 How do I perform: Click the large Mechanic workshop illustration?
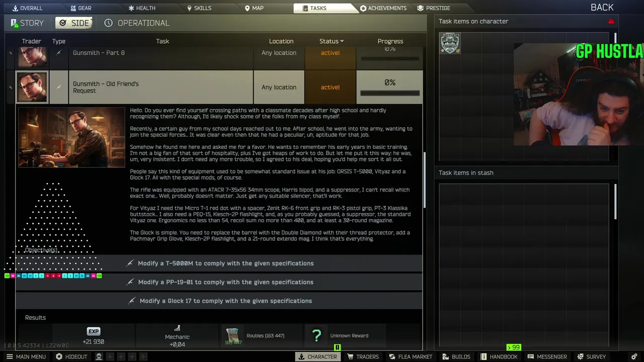[71, 137]
